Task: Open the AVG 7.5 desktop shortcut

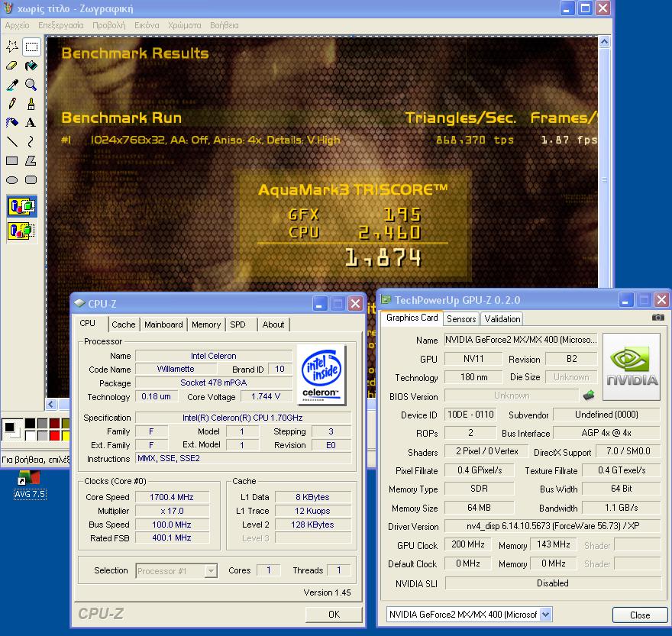Action: pyautogui.click(x=29, y=485)
